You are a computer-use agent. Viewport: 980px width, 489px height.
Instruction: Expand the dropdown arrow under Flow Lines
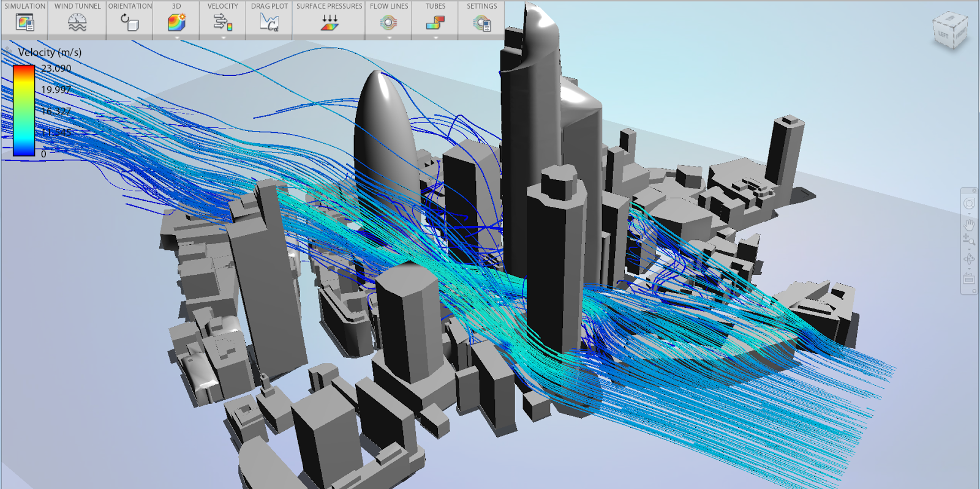[x=389, y=38]
